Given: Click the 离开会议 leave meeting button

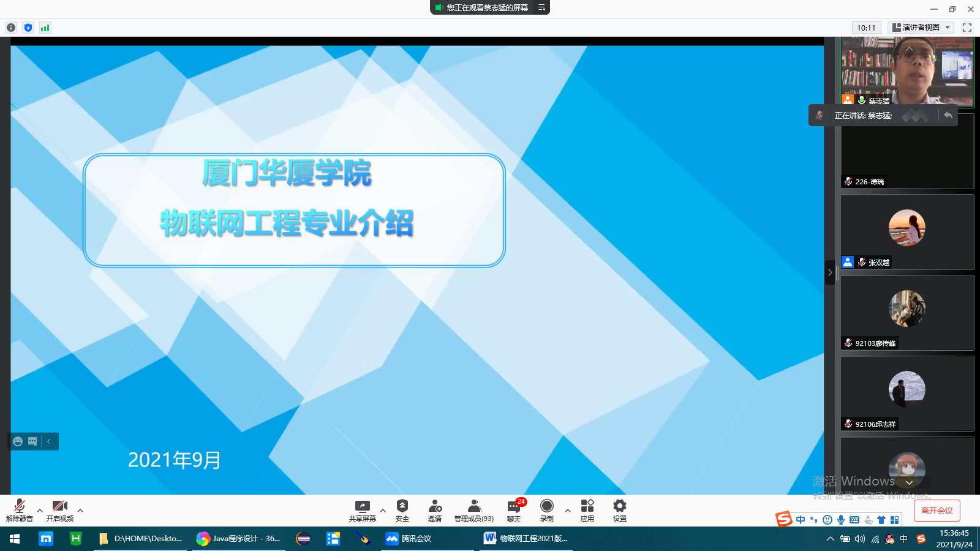Looking at the screenshot, I should (x=937, y=511).
